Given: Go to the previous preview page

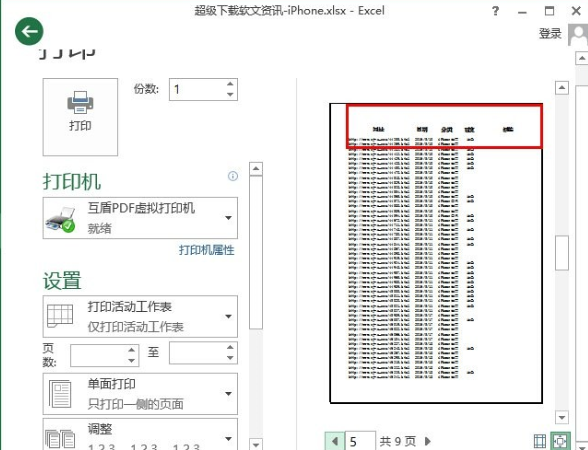Looking at the screenshot, I should pyautogui.click(x=335, y=441).
